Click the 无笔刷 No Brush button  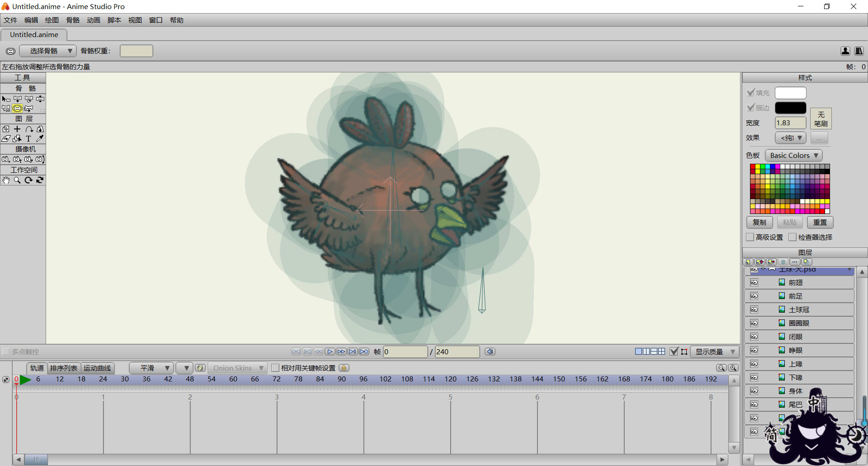pos(821,119)
